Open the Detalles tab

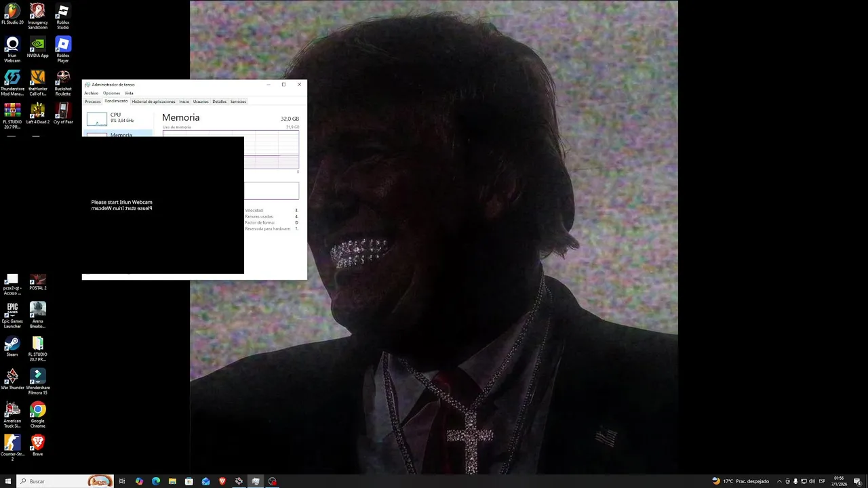tap(219, 102)
